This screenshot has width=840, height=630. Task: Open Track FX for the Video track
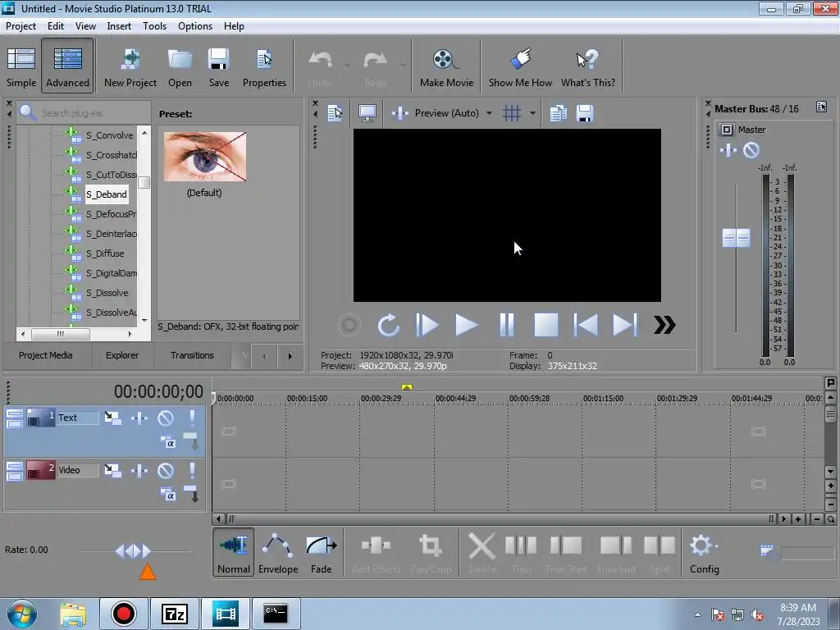pos(139,470)
